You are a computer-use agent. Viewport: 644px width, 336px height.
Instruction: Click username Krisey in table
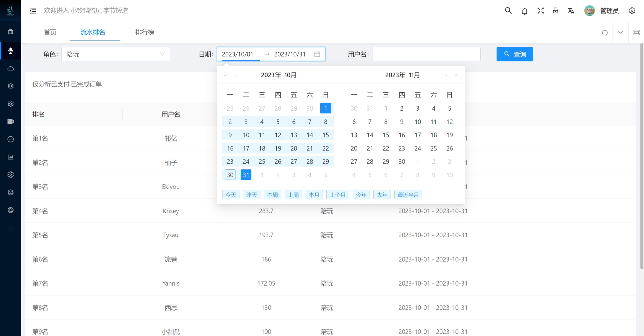pos(171,211)
